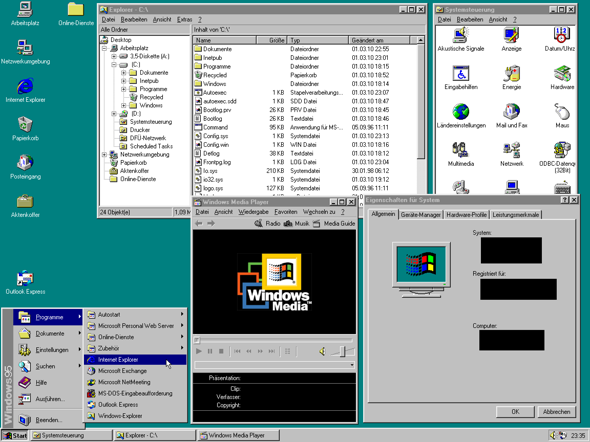590x442 pixels.
Task: Switch to Windows Media Player taskbar button
Action: 239,435
